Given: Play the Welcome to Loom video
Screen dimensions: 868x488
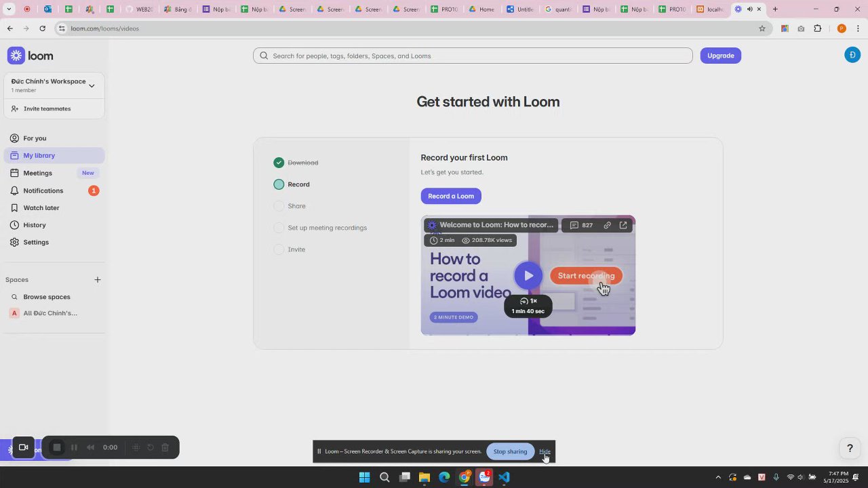Looking at the screenshot, I should click(x=528, y=275).
